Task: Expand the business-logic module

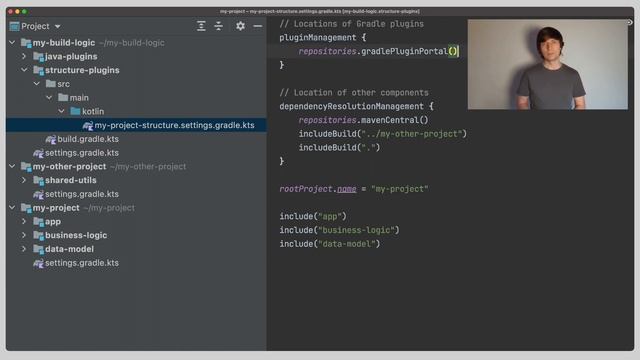Action: [x=24, y=235]
